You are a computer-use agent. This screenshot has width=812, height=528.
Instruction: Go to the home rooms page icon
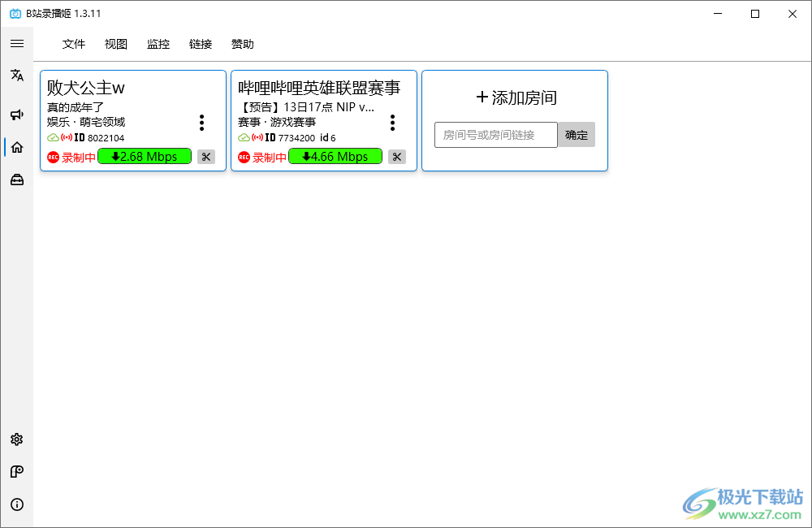(x=17, y=147)
